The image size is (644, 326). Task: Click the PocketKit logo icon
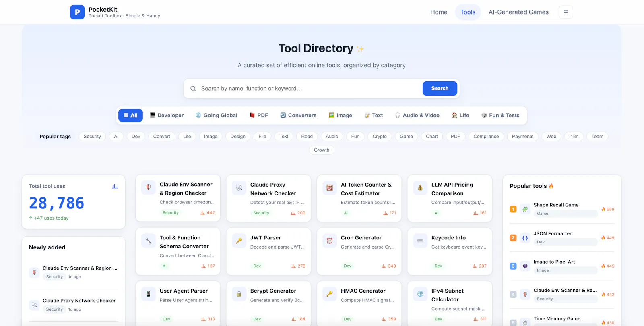point(77,12)
